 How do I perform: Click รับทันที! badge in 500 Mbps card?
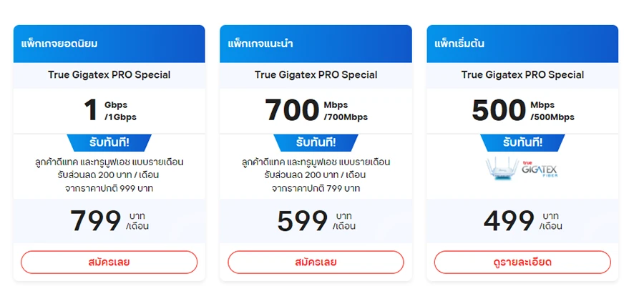[522, 142]
